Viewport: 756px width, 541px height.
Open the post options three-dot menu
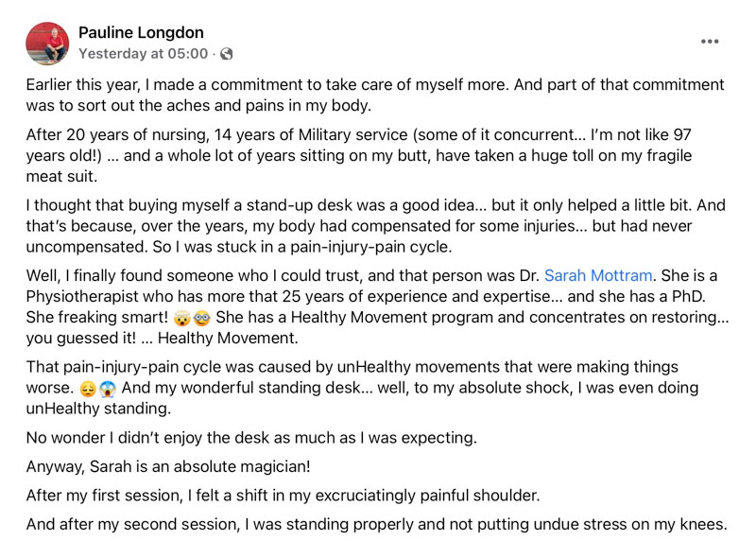pyautogui.click(x=710, y=42)
